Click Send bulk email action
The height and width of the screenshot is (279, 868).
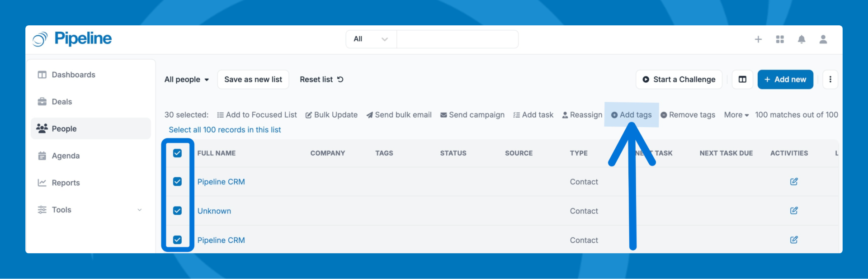[399, 115]
